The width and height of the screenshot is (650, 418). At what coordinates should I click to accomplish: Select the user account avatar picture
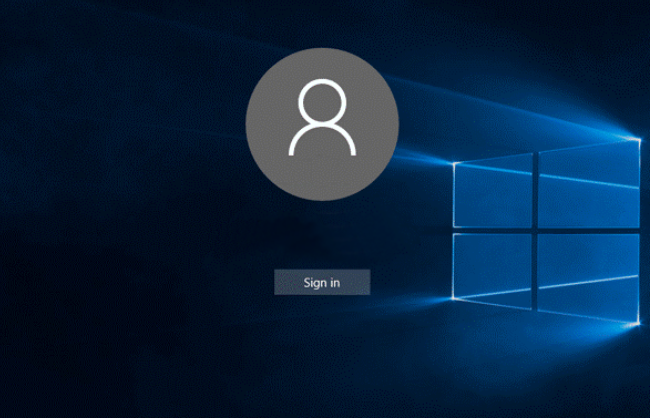point(322,124)
